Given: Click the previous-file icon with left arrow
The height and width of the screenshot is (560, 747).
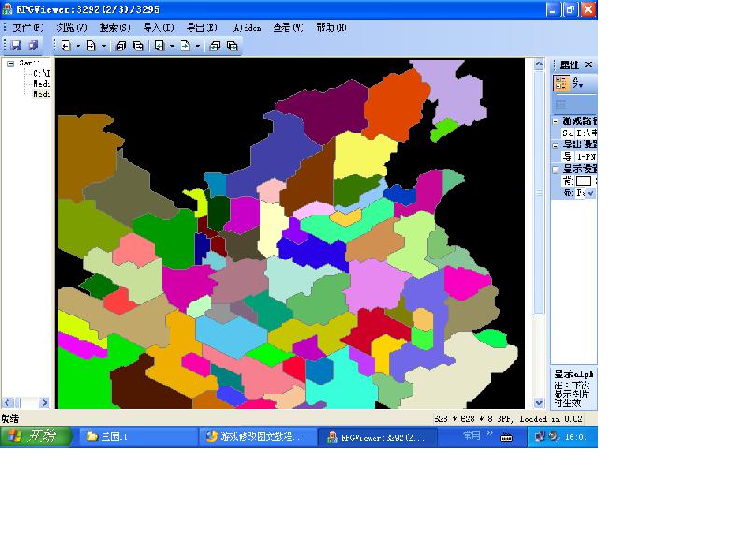Looking at the screenshot, I should (x=65, y=46).
